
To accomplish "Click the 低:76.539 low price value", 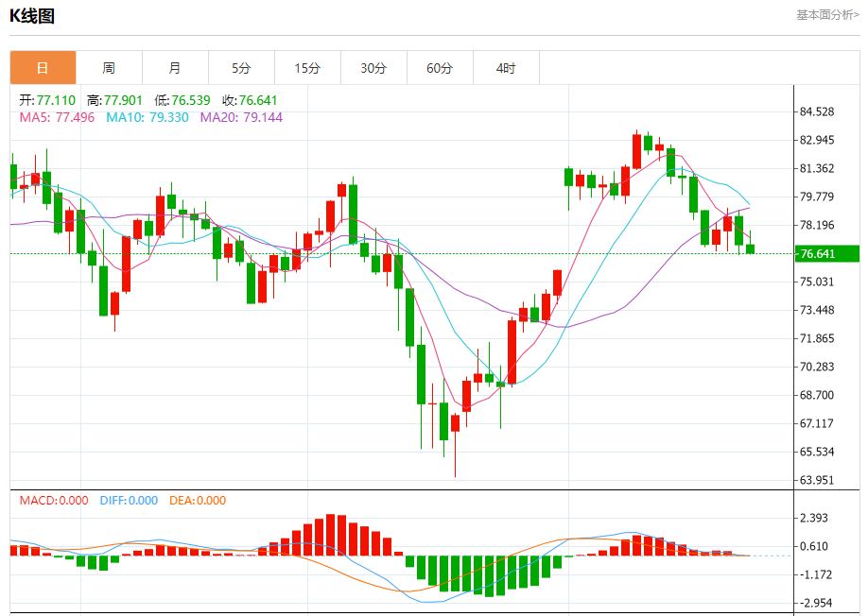I will click(x=182, y=100).
